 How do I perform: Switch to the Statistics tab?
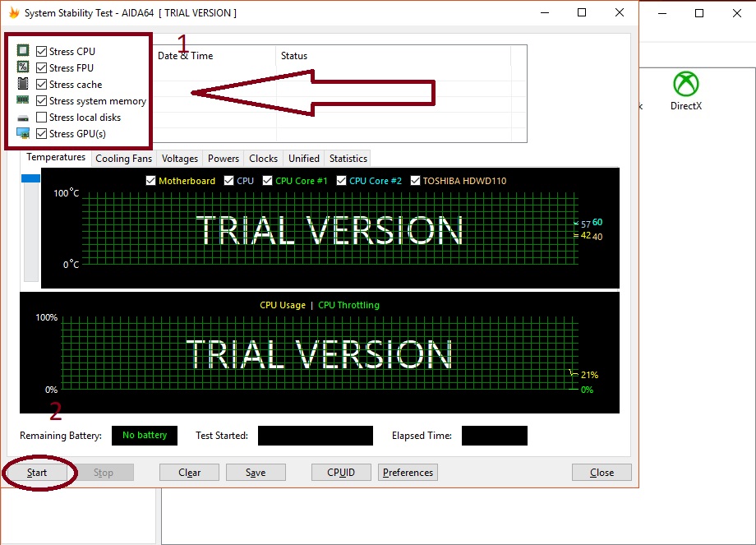click(348, 159)
